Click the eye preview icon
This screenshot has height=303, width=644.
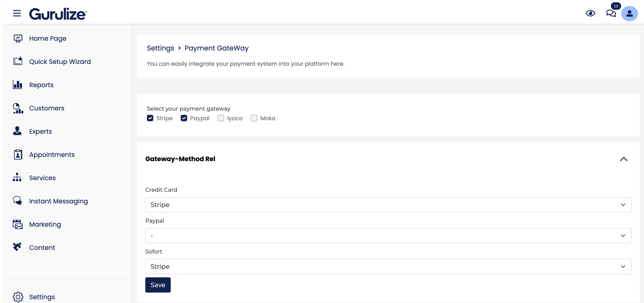click(x=591, y=13)
